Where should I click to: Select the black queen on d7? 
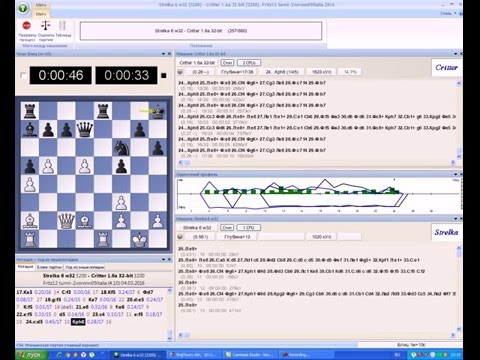(x=85, y=129)
